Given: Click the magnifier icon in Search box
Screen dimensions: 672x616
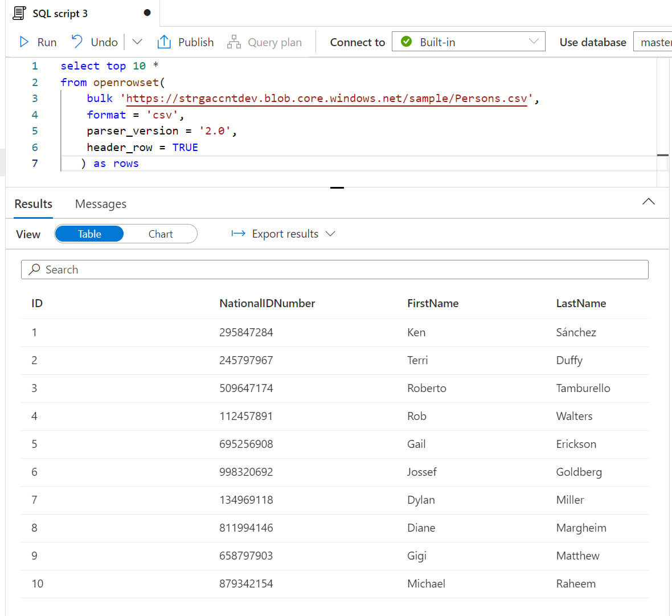Looking at the screenshot, I should [x=35, y=270].
